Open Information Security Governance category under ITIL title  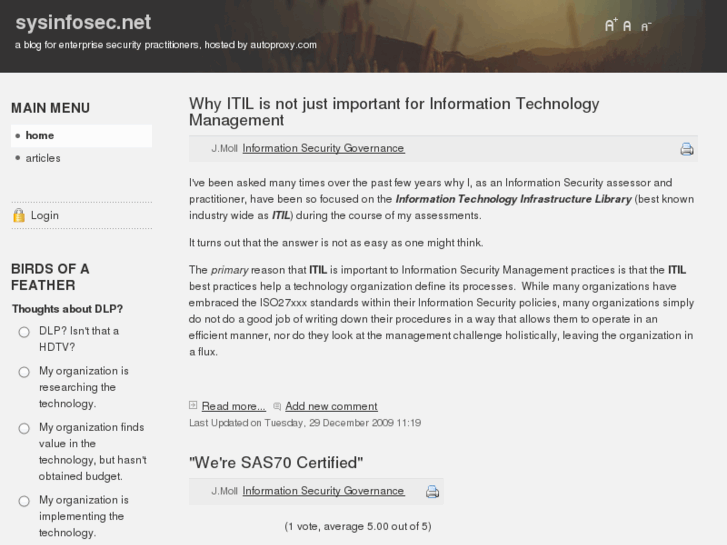coord(323,148)
